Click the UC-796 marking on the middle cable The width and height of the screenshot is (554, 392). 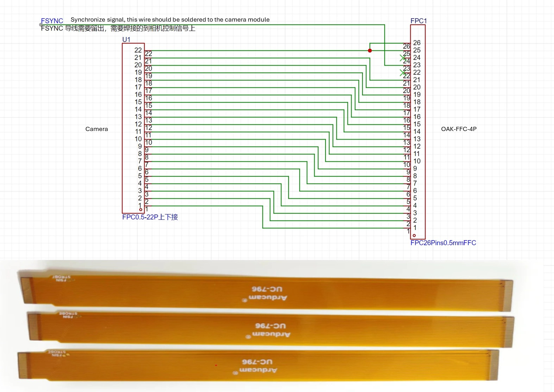270,326
